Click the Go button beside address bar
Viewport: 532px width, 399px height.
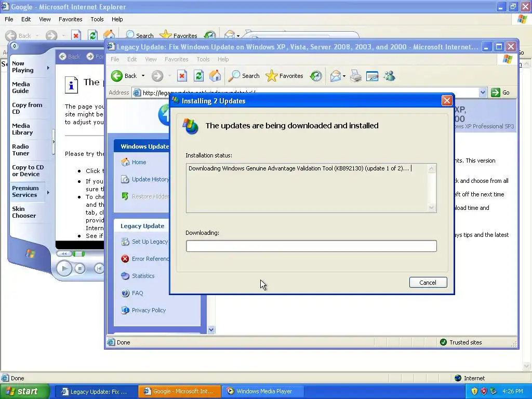[500, 92]
